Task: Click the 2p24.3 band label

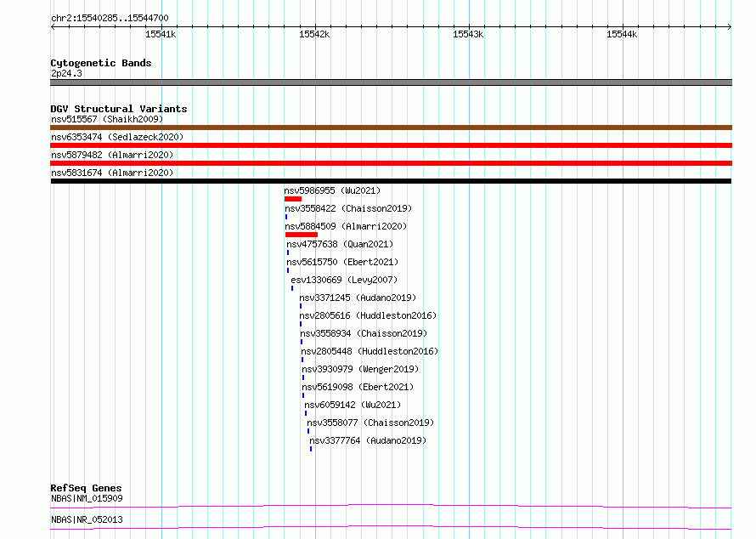Action: [x=66, y=73]
